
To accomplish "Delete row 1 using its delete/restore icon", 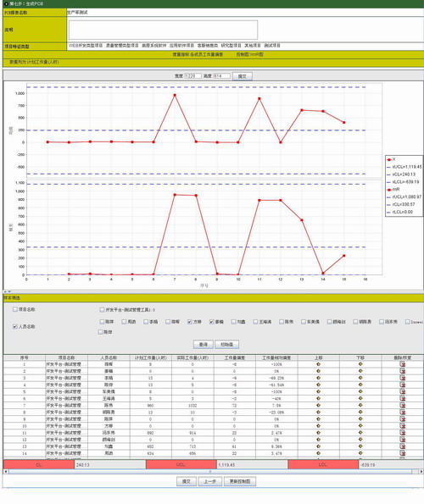I will click(403, 364).
